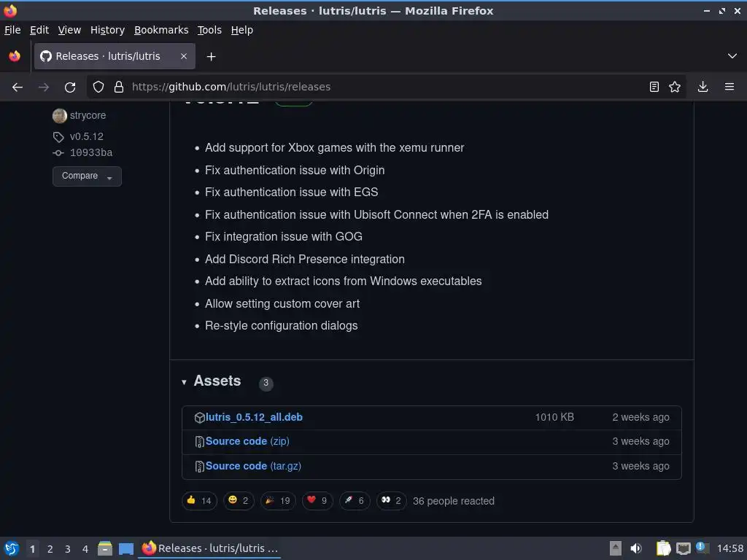Open the downloads panel icon
The width and height of the screenshot is (747, 560).
703,87
